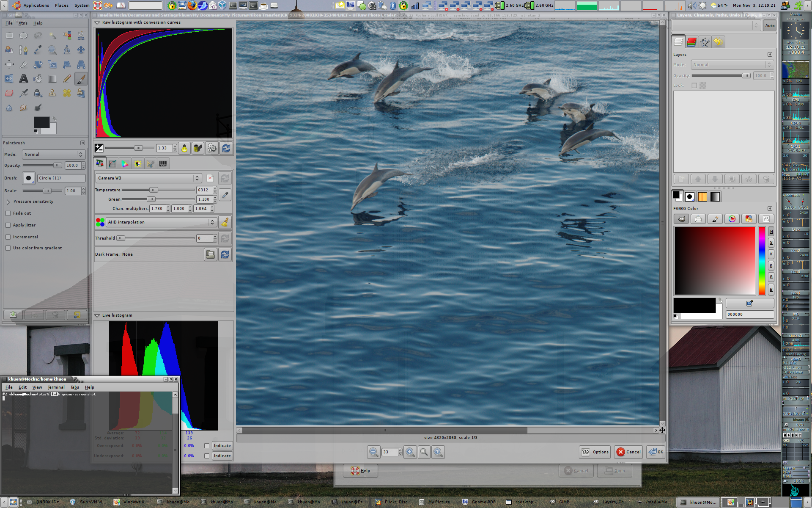Adjust the Green slider handle
The image size is (812, 508).
pos(151,199)
